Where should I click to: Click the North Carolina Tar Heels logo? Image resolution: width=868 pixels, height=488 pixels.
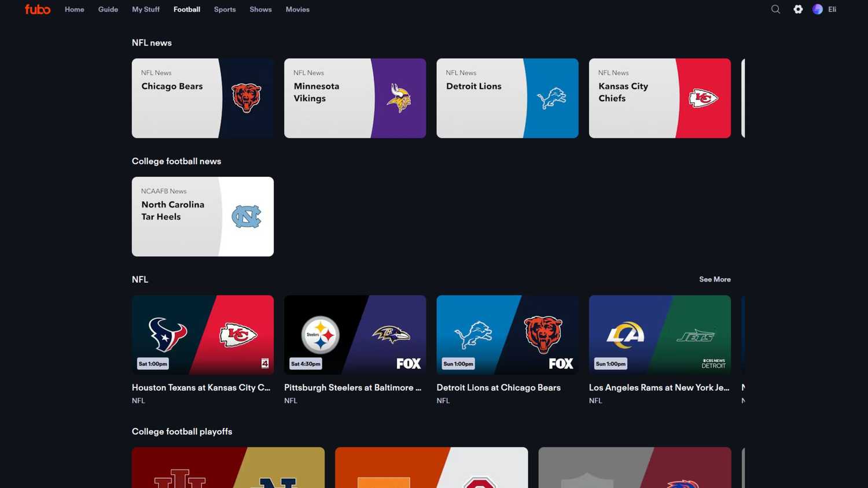(x=247, y=217)
